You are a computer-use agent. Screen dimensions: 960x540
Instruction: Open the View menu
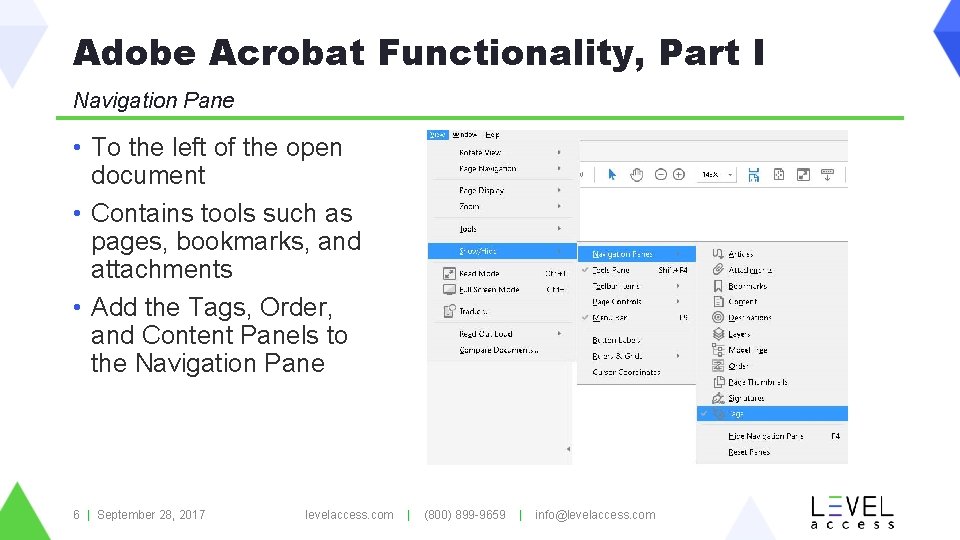(x=438, y=135)
